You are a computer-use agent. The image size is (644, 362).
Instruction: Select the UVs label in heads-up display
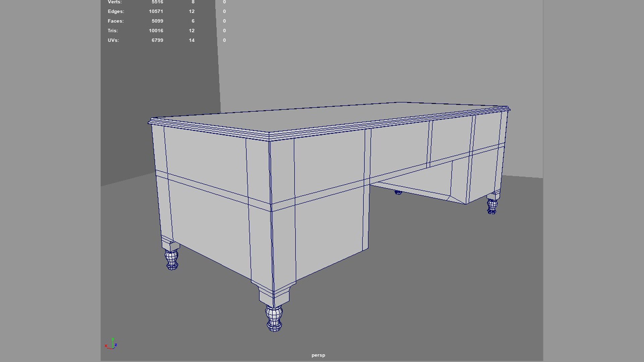113,40
